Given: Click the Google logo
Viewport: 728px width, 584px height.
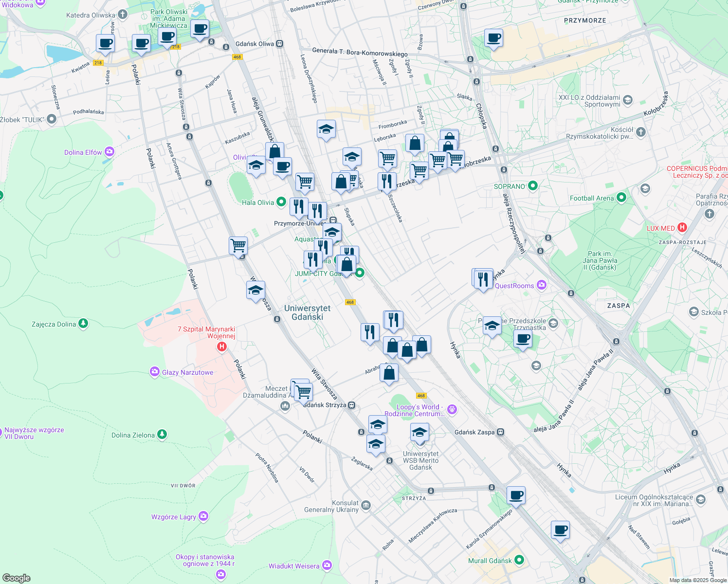Looking at the screenshot, I should 16,578.
